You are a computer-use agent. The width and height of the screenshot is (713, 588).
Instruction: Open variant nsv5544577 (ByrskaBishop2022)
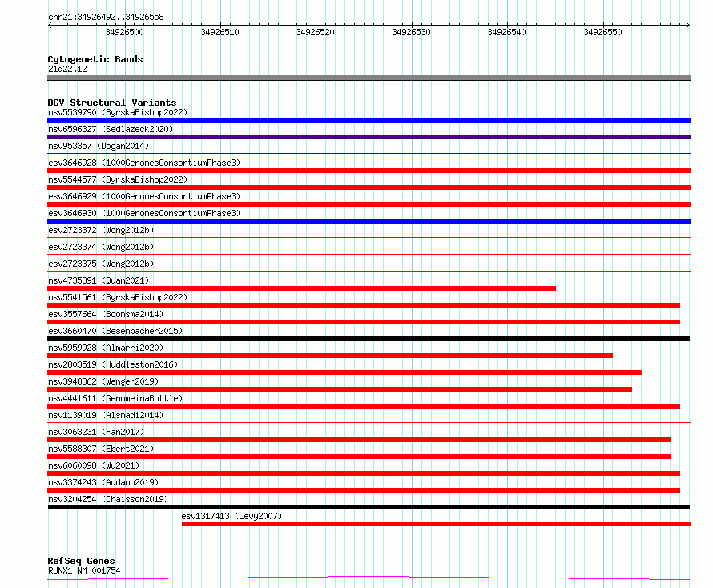pos(118,179)
